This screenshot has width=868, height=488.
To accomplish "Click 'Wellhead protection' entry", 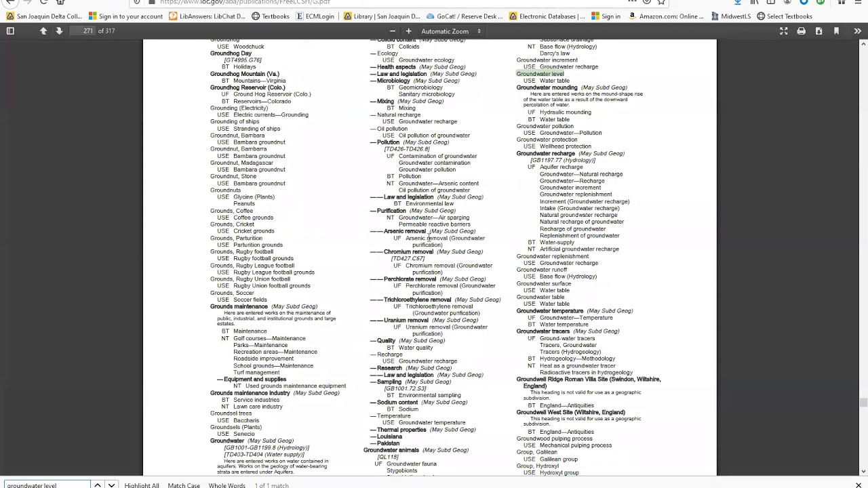I will click(x=566, y=146).
